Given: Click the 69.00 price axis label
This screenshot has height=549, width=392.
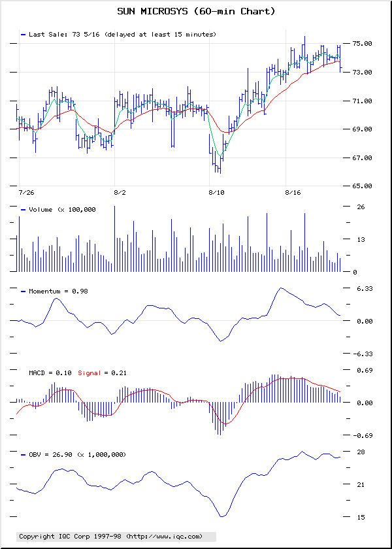Looking at the screenshot, I should [362, 129].
